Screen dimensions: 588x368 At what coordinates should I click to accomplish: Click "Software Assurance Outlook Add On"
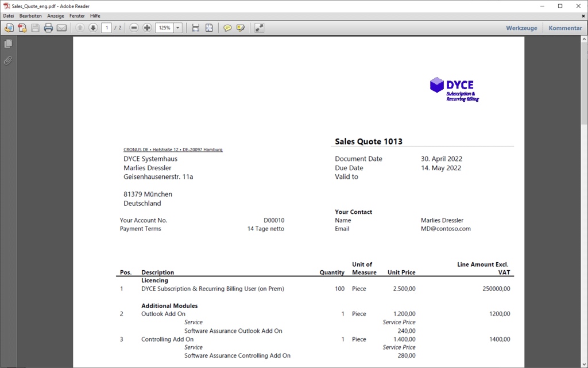pos(233,331)
